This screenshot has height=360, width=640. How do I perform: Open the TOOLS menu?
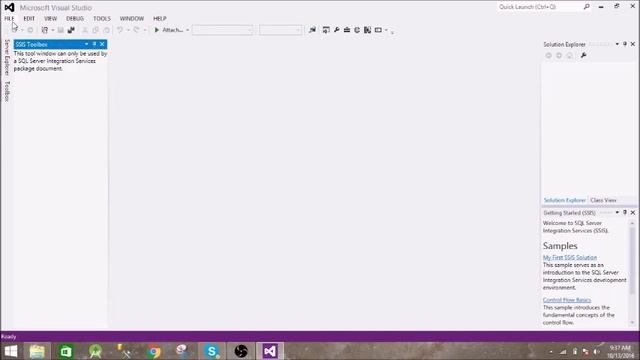[102, 18]
